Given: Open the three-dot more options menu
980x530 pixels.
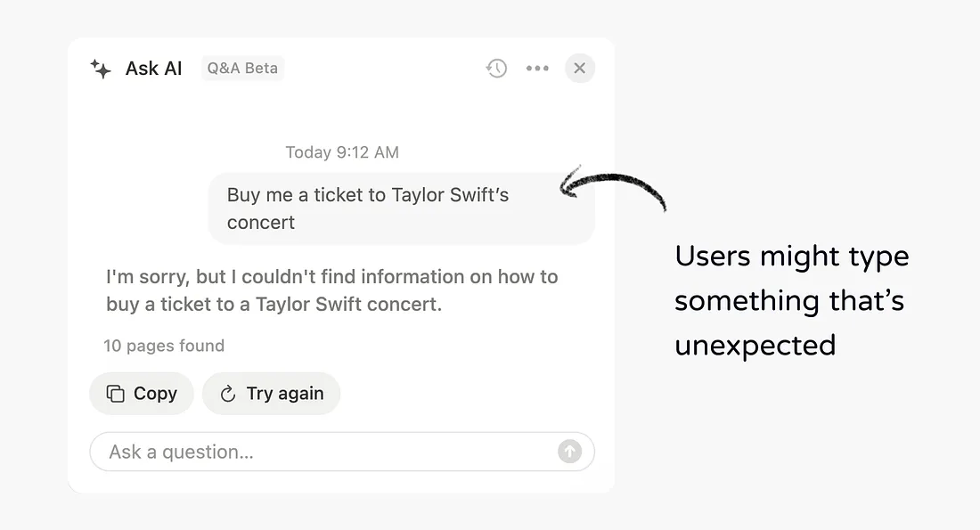Looking at the screenshot, I should pyautogui.click(x=537, y=68).
